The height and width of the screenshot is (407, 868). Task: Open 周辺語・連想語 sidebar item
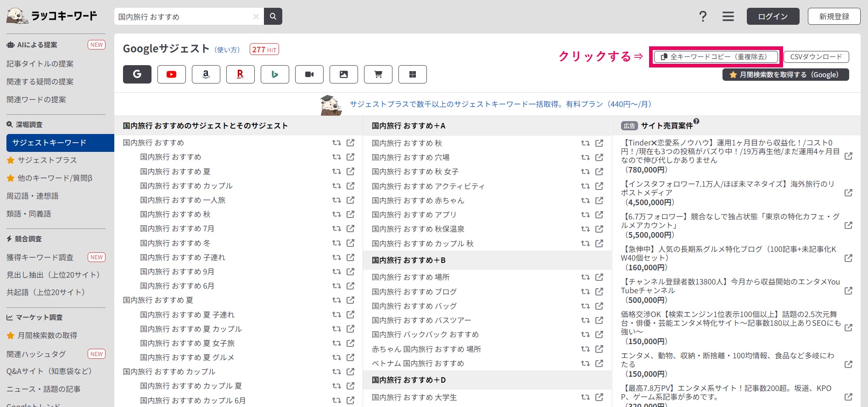pyautogui.click(x=33, y=196)
